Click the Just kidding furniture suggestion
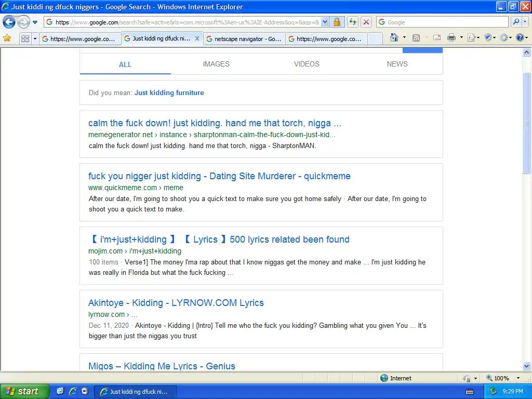Image resolution: width=532 pixels, height=399 pixels. click(169, 92)
